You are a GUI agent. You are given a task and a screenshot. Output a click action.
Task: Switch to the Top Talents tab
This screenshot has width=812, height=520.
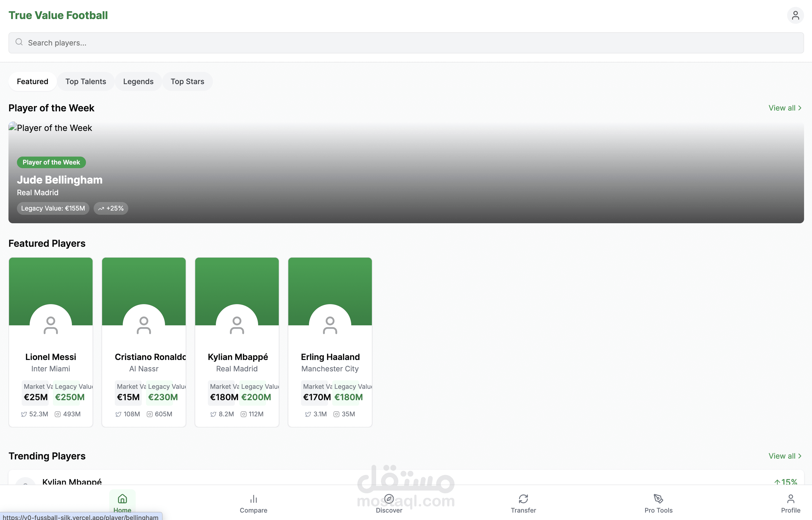(86, 81)
